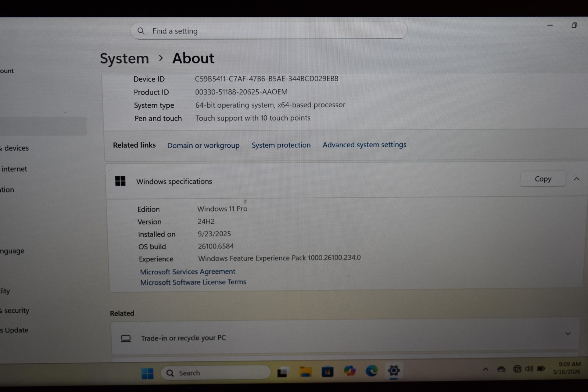Click Touch support with 10 touch points

tap(253, 118)
